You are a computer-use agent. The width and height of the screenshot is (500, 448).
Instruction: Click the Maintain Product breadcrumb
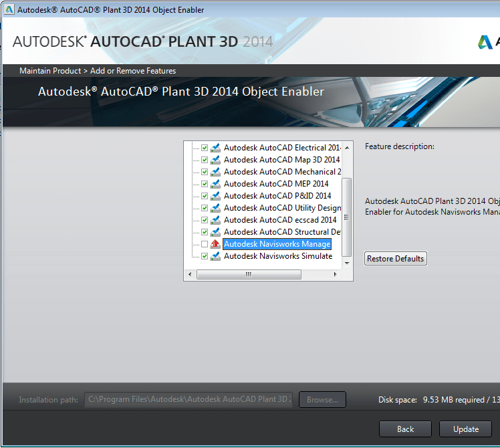[x=50, y=71]
